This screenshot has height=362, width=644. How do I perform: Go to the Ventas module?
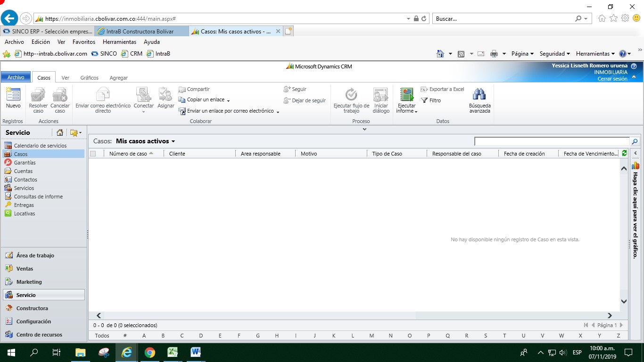point(25,269)
